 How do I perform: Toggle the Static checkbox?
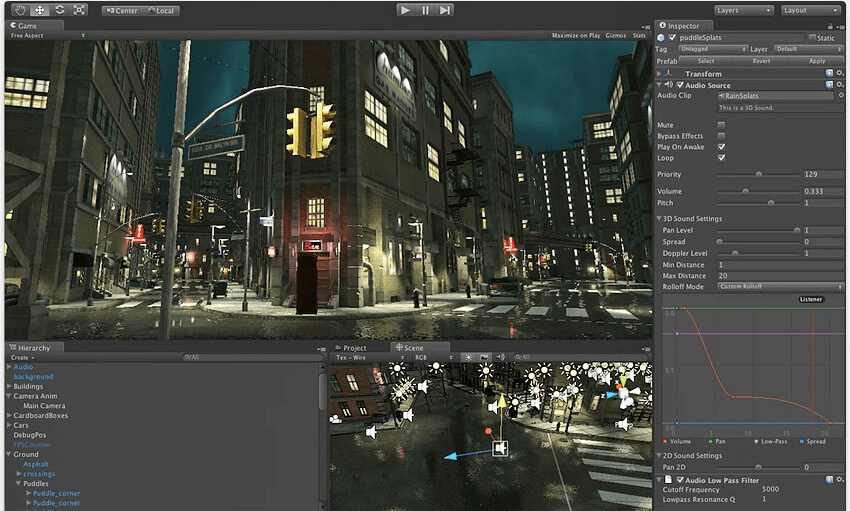pos(812,38)
